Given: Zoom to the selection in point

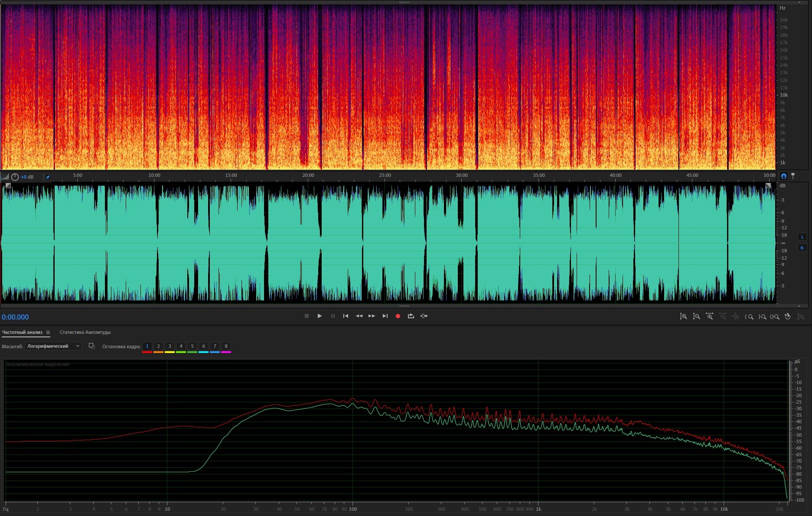Looking at the screenshot, I should coord(749,317).
